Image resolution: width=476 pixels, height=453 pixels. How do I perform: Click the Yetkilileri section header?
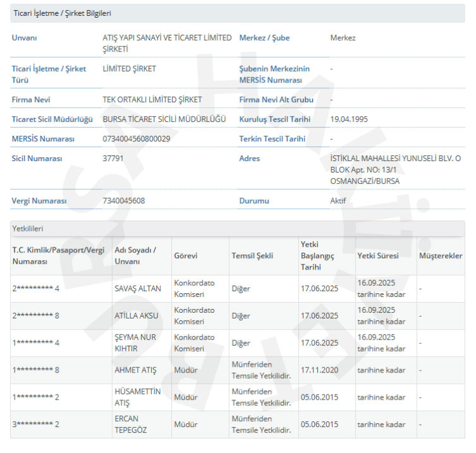pyautogui.click(x=28, y=228)
